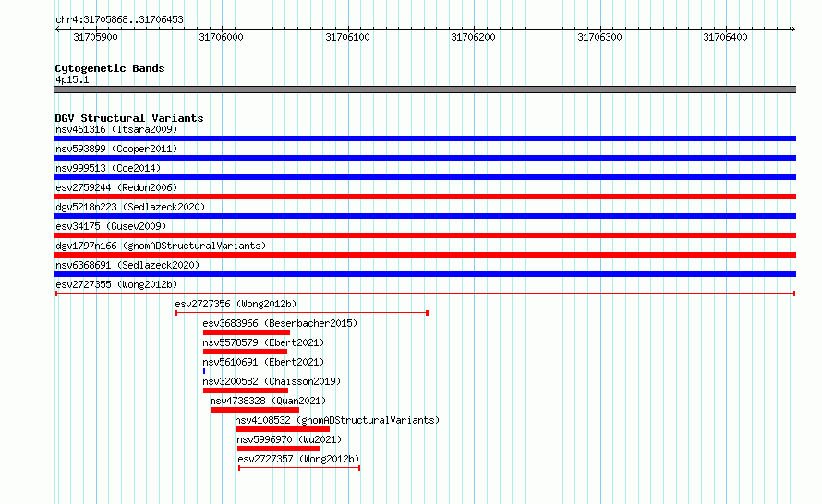Click ruler position 31705900
Screen dimensions: 822x504
pos(95,37)
